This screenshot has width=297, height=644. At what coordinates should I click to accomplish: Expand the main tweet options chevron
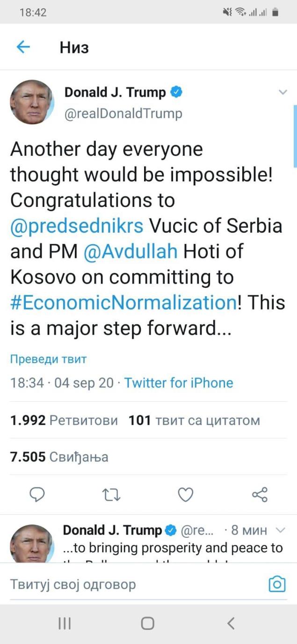tap(283, 92)
